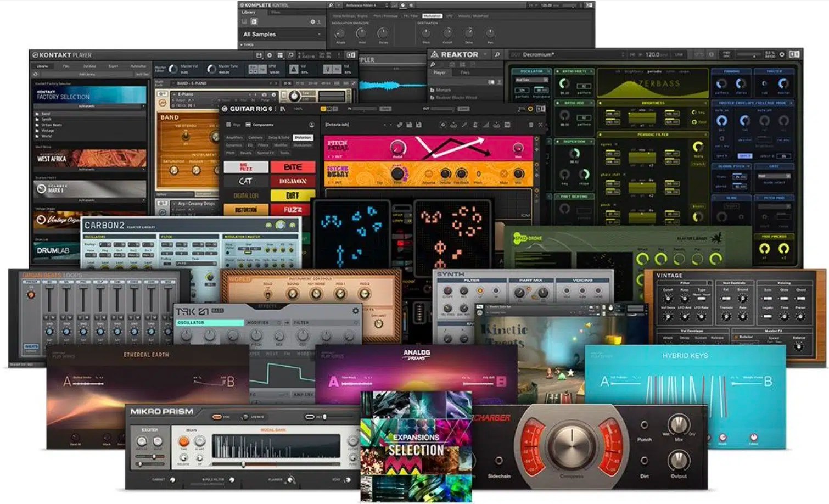Click the Psyche Delay Time knob
Screen dimensions: 829x504
pyautogui.click(x=397, y=174)
